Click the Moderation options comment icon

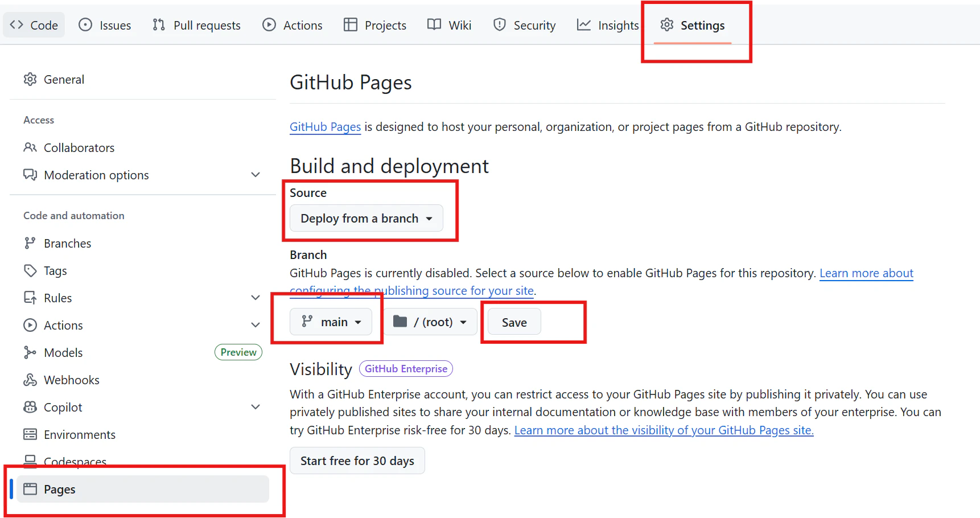tap(30, 175)
